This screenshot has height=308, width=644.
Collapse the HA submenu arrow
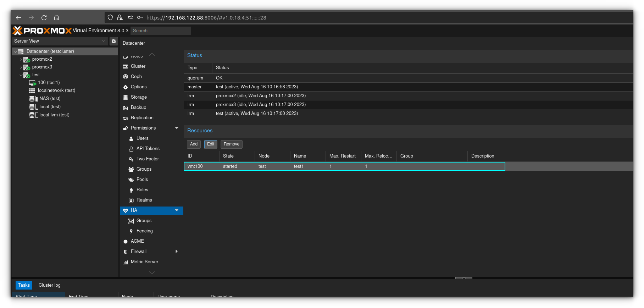pos(177,210)
